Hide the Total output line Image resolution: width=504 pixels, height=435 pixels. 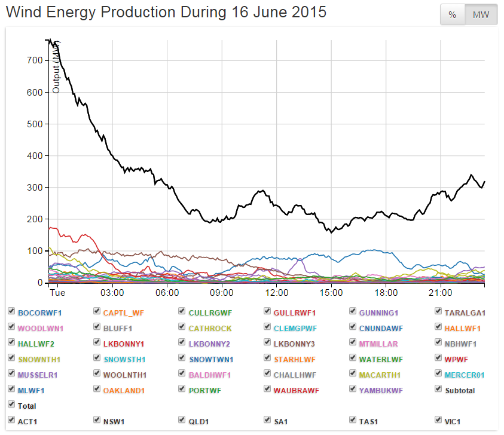click(x=11, y=405)
